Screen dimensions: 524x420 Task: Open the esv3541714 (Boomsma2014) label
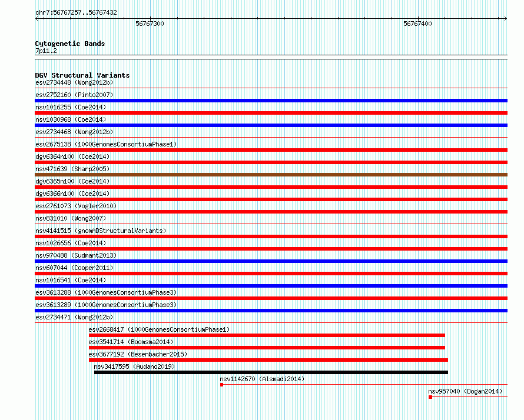coord(131,342)
